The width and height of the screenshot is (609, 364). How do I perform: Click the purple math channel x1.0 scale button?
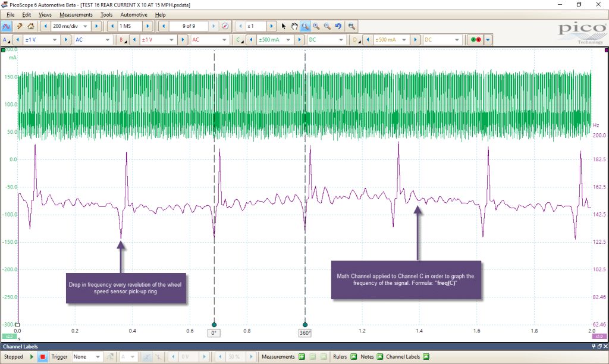tap(599, 337)
